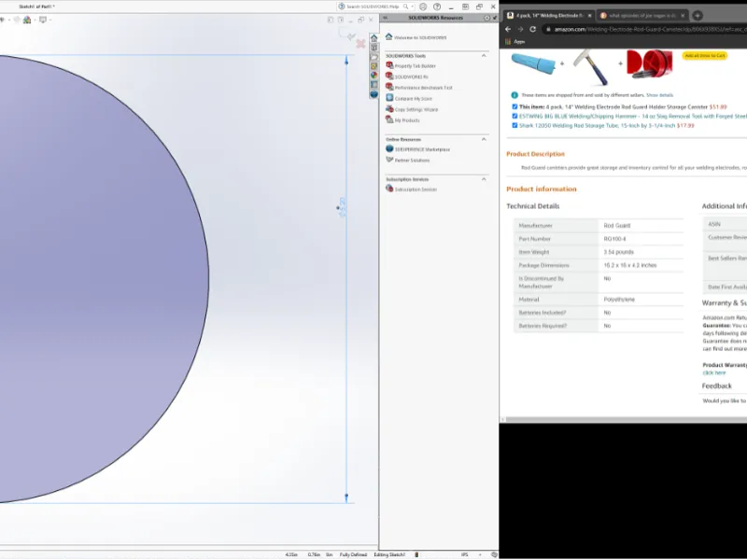The width and height of the screenshot is (747, 560).
Task: Uncheck the Shark 12050 Storage Tube checkbox
Action: click(514, 126)
